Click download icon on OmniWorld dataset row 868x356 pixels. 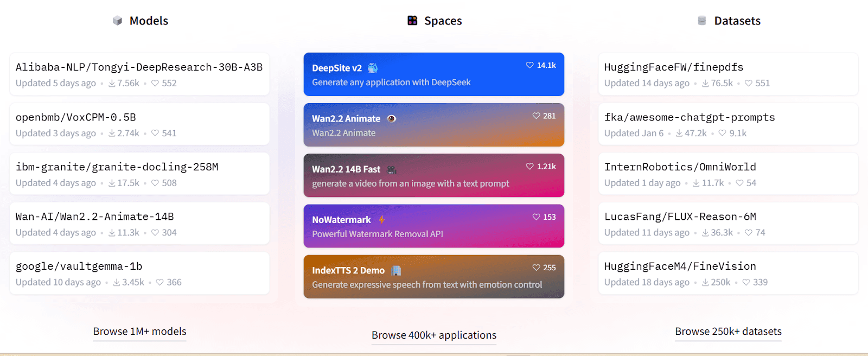tap(696, 183)
